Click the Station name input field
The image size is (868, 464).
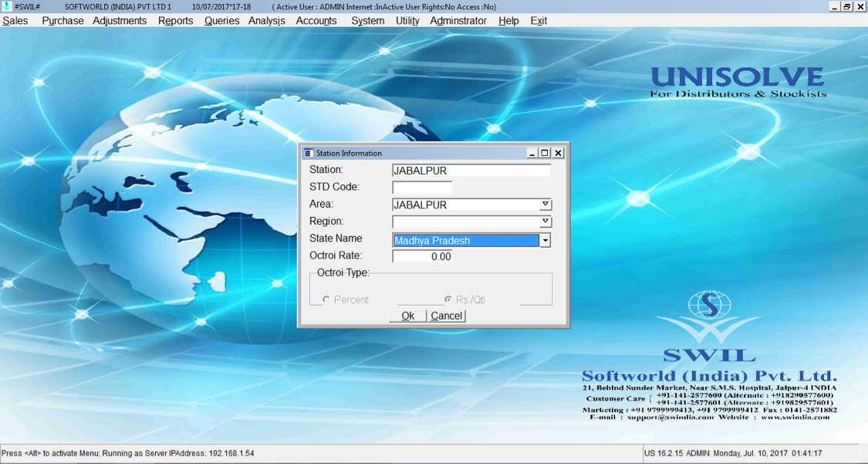click(471, 171)
